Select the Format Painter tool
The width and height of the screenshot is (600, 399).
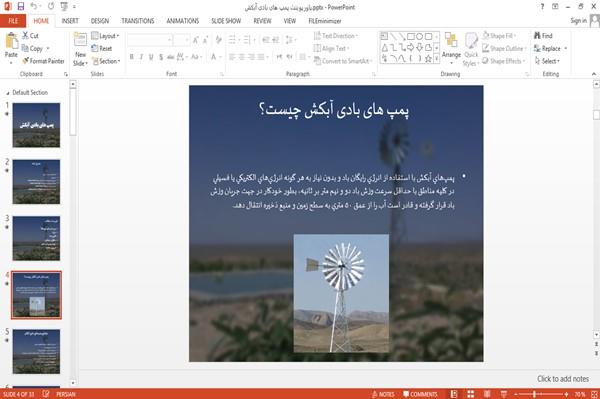43,61
